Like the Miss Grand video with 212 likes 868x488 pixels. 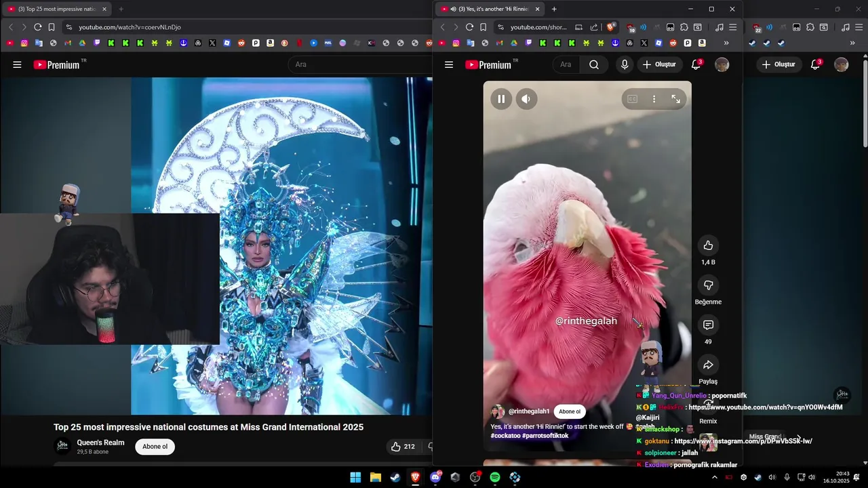tap(403, 447)
